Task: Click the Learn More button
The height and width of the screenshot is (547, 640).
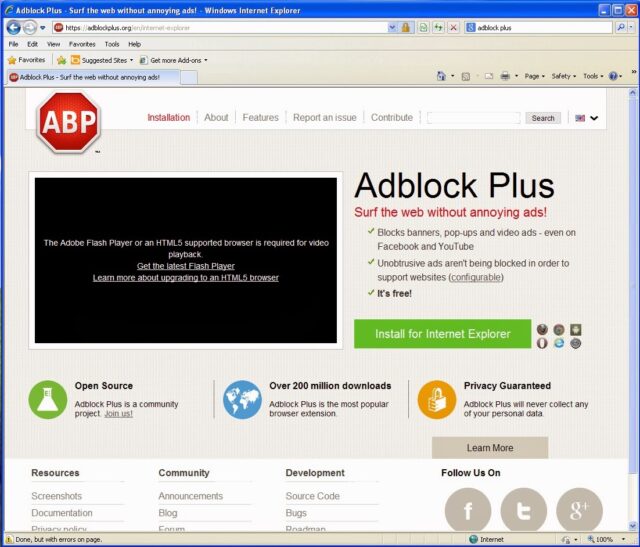Action: 490,448
